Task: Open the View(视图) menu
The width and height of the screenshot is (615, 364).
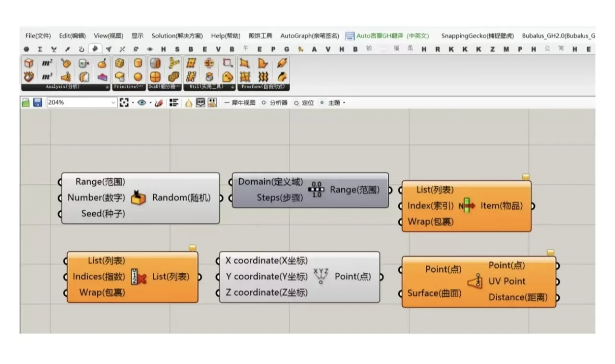Action: (x=109, y=36)
